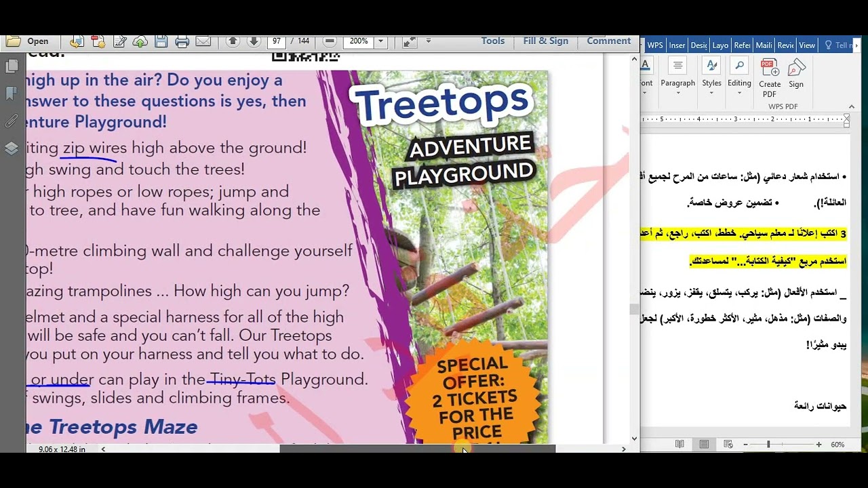The image size is (868, 488).
Task: Go to next page with the down arrow
Action: point(254,41)
